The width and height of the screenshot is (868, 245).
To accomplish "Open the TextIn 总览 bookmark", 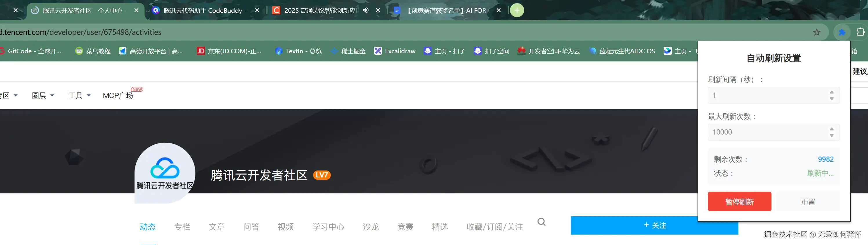I will pos(299,51).
